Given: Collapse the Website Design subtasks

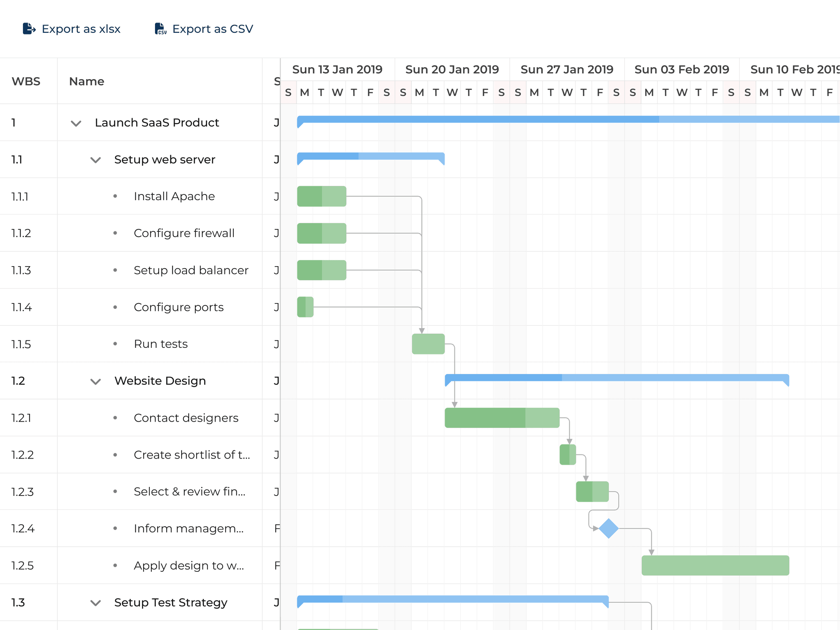Looking at the screenshot, I should point(95,381).
